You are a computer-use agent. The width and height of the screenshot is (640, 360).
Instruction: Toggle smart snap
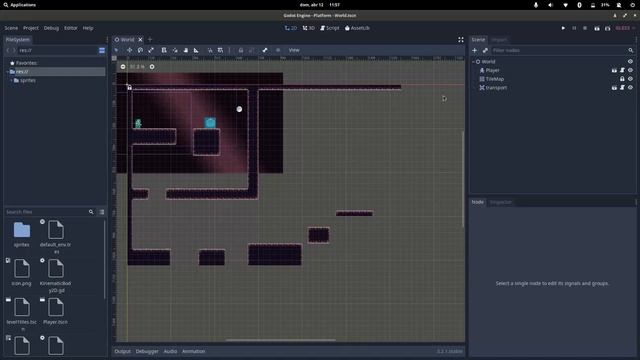210,50
